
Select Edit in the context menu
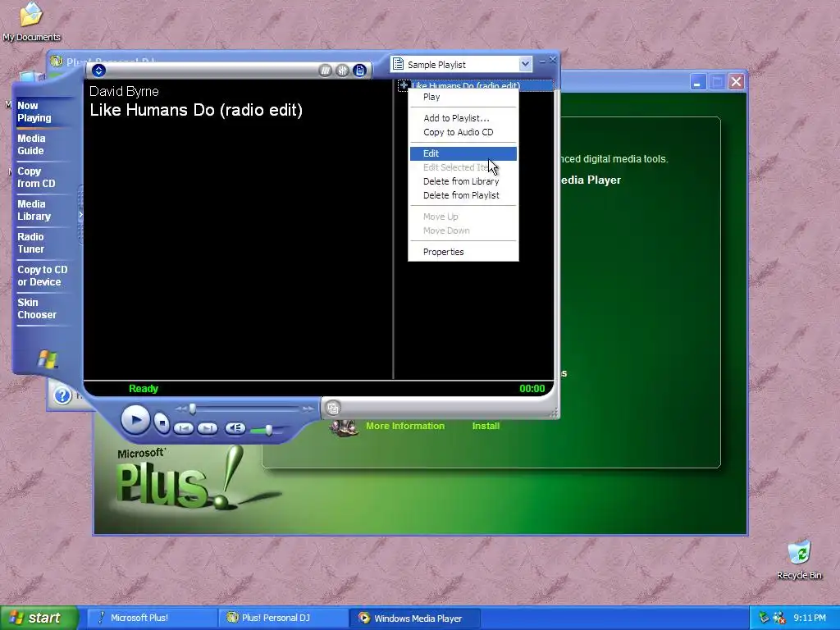click(463, 153)
